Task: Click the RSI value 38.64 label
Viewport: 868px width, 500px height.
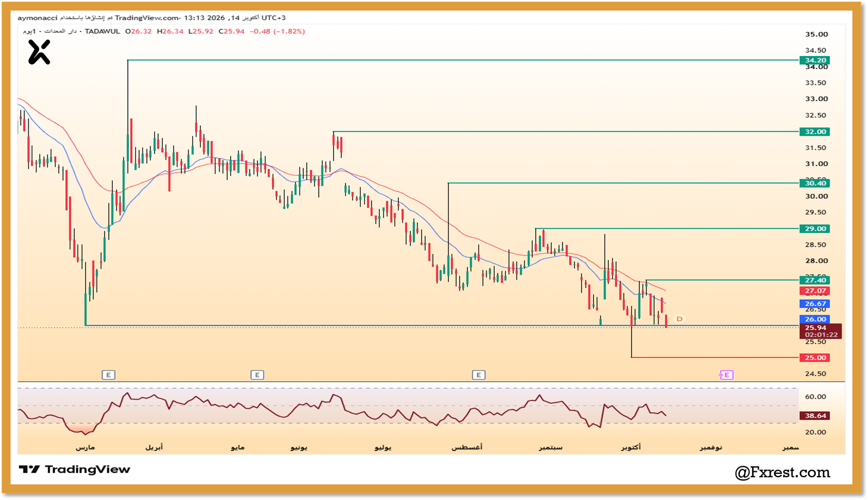Action: pos(815,416)
